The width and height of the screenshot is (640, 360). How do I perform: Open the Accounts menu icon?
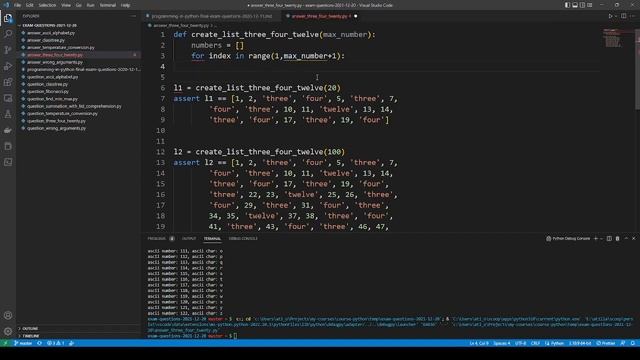click(x=8, y=316)
